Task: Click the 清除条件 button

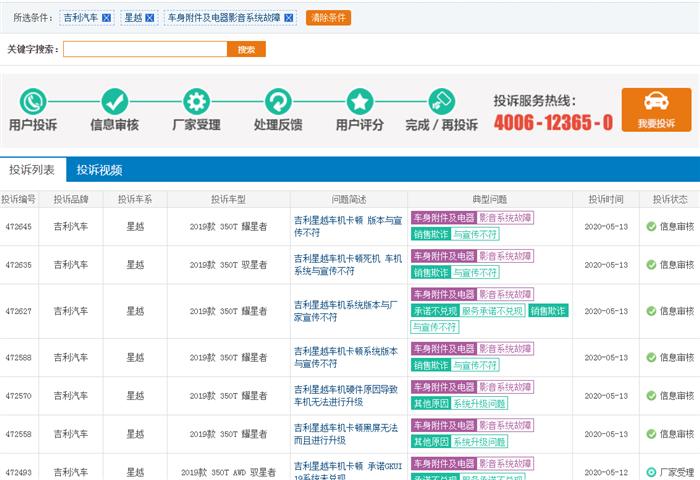Action: pyautogui.click(x=328, y=18)
